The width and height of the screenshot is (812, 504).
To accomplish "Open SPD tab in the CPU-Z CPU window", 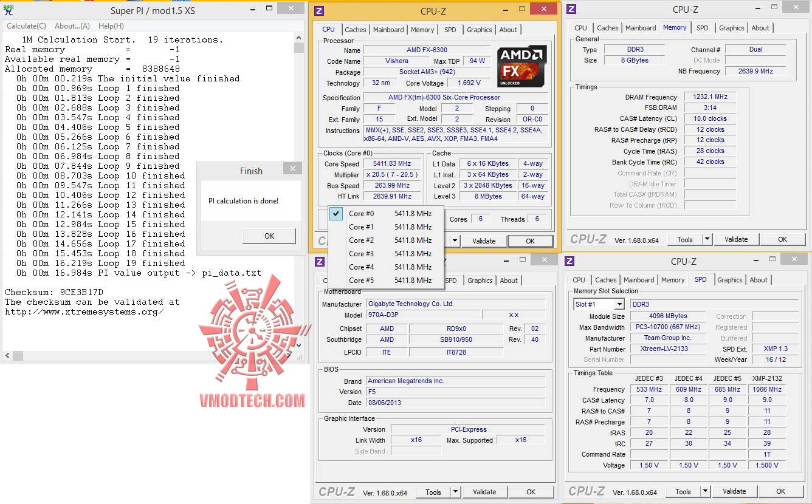I will coord(450,30).
